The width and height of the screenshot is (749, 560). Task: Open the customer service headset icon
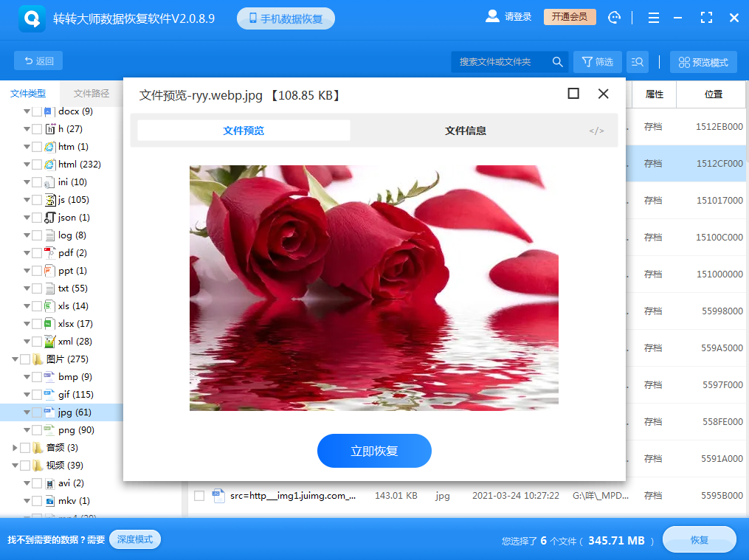coord(614,18)
